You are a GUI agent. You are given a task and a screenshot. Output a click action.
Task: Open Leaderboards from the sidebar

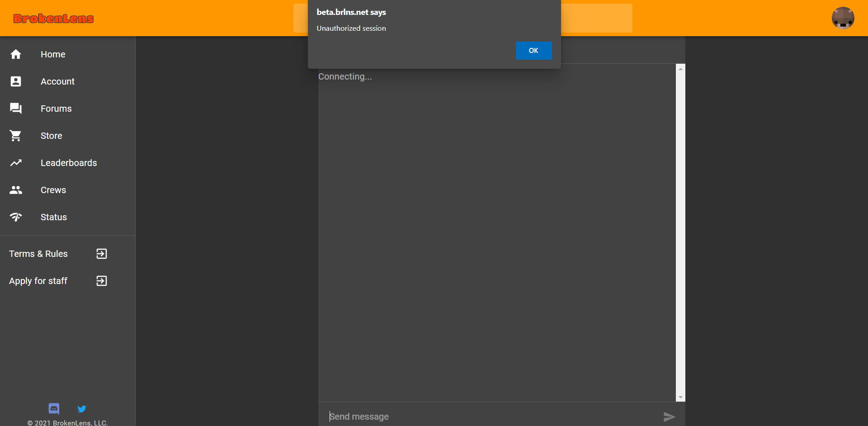click(x=69, y=163)
